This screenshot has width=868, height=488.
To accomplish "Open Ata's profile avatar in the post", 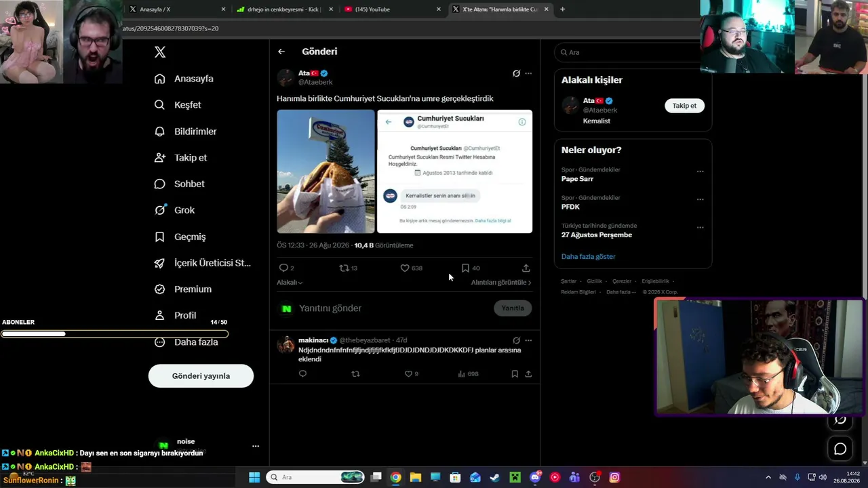I will tap(285, 77).
